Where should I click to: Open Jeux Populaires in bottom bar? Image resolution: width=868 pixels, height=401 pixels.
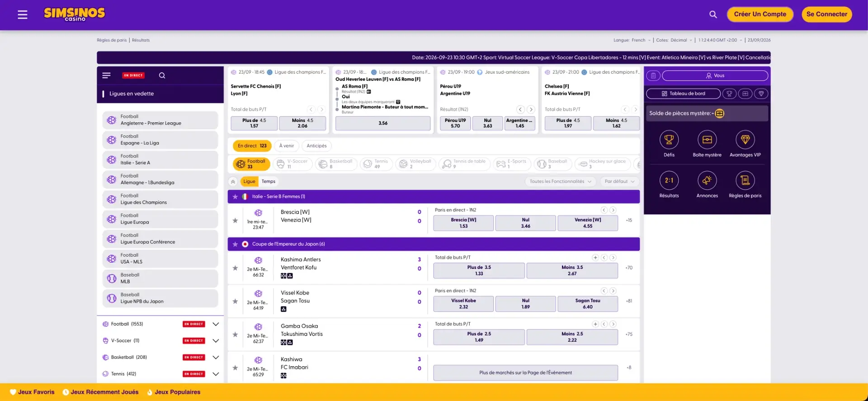tap(174, 392)
